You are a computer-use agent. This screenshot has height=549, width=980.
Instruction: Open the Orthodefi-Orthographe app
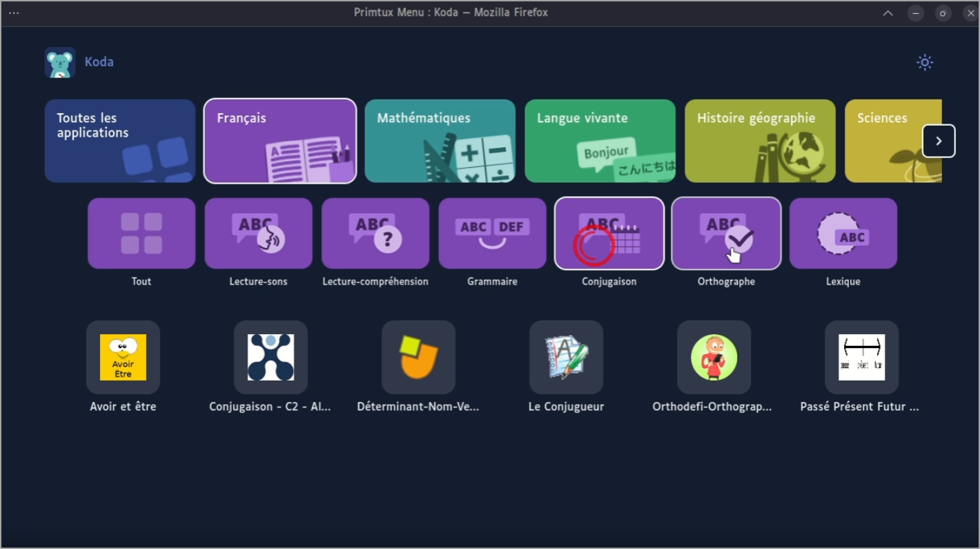[x=714, y=357]
